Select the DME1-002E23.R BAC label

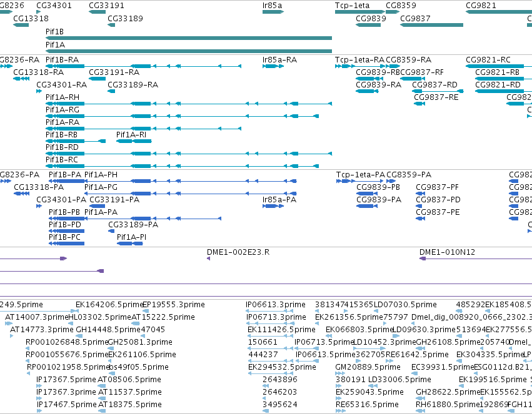pos(238,252)
